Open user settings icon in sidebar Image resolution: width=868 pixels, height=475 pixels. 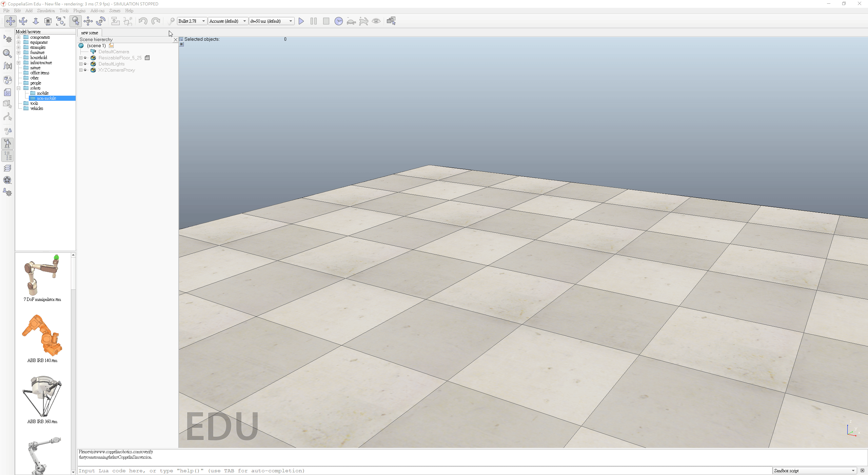[7, 192]
